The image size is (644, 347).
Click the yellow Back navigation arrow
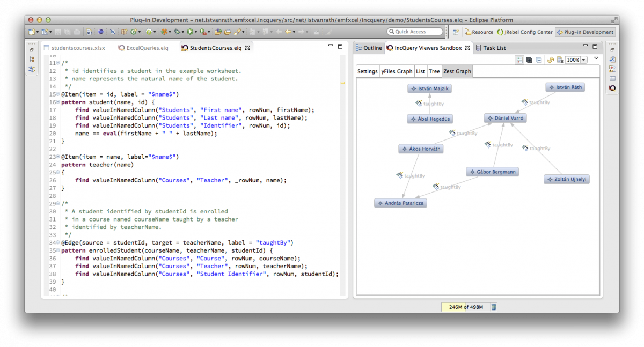(288, 32)
